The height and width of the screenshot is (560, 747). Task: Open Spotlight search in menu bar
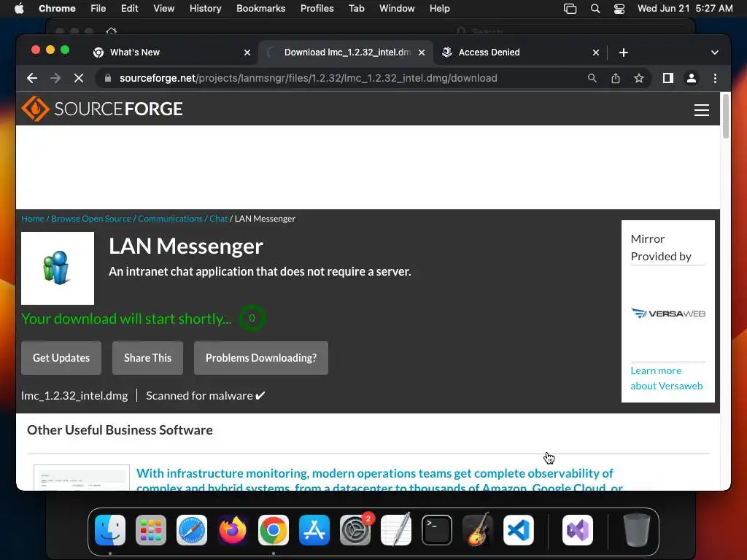click(x=595, y=9)
